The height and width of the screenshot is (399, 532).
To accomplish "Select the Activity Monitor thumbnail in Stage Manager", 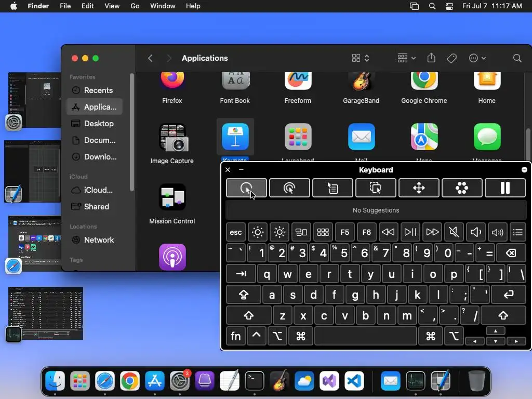I will pyautogui.click(x=46, y=313).
